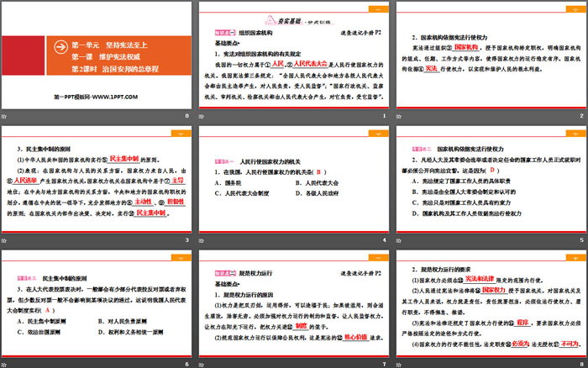The width and height of the screenshot is (588, 368).
Task: Click the orange corner tag on slide 6
Action: point(181,257)
